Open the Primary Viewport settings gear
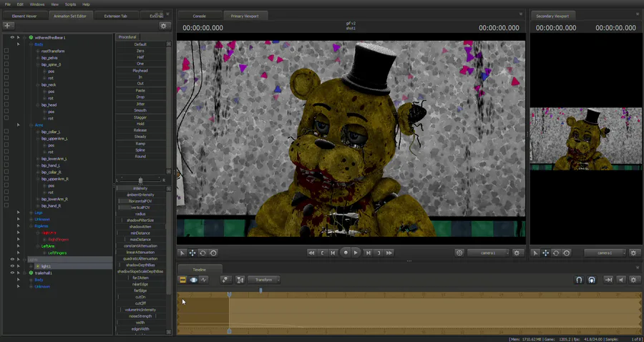This screenshot has width=644, height=342. 517,253
